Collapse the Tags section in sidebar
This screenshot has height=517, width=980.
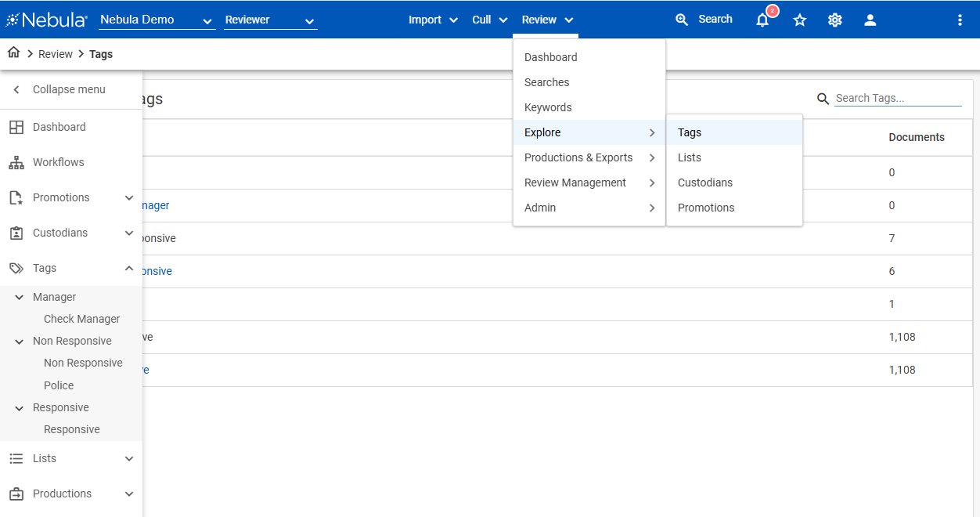pos(129,268)
